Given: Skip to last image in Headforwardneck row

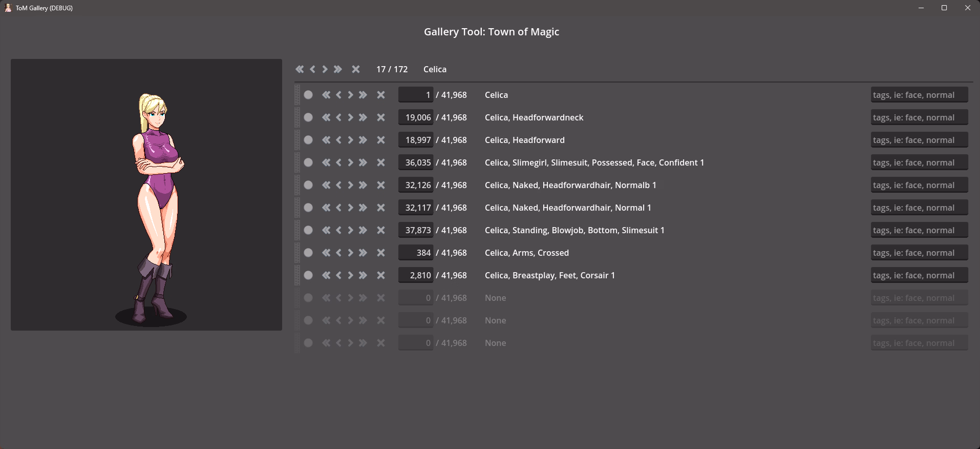Looking at the screenshot, I should pyautogui.click(x=363, y=117).
